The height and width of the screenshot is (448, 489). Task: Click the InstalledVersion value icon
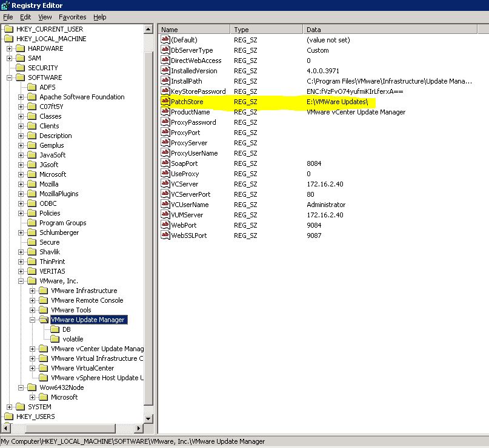click(165, 70)
